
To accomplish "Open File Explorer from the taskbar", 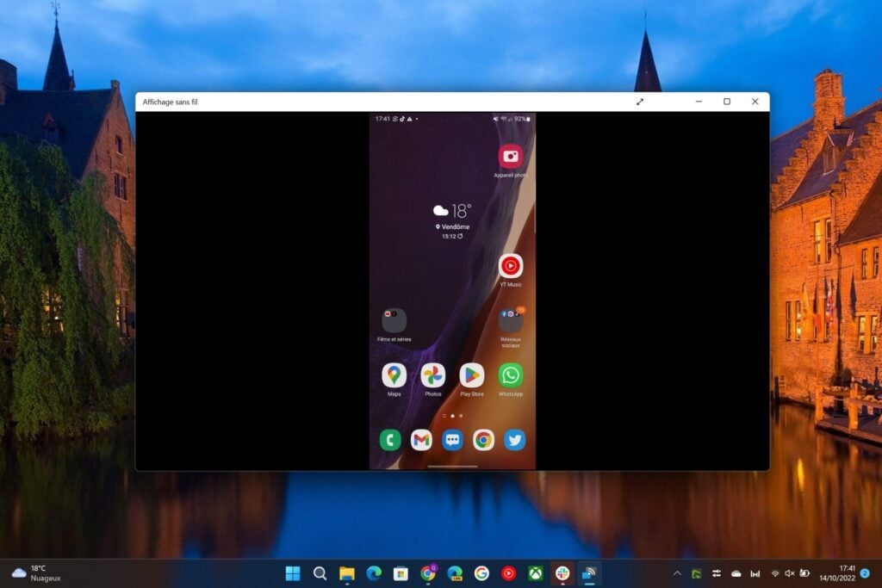I will [x=347, y=573].
